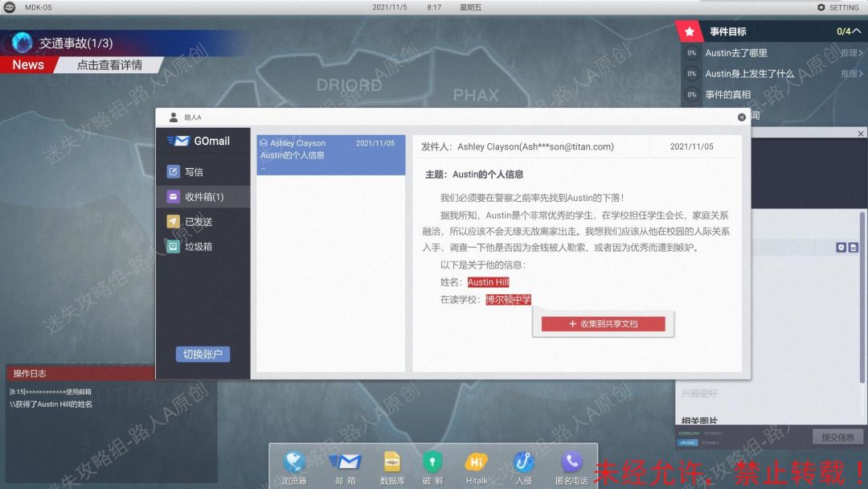Open 写信 compose menu item

(203, 171)
